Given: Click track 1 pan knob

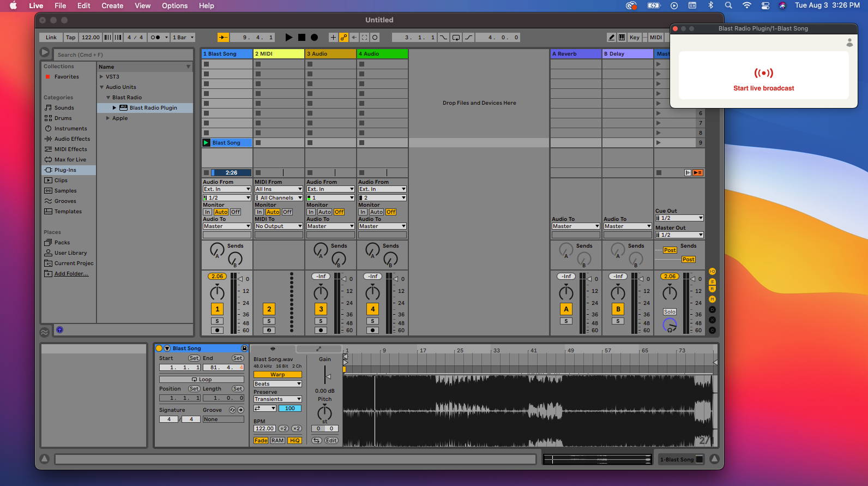Looking at the screenshot, I should pos(217,292).
